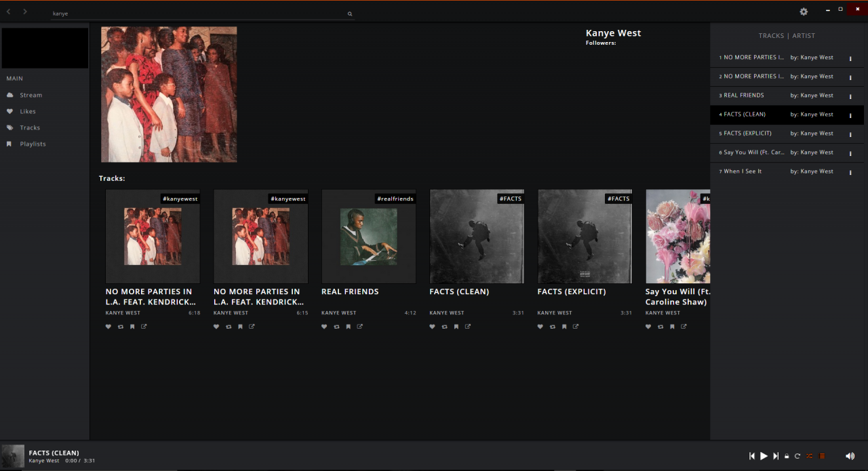Expand options for FACTS (EXPLICIT) in queue

pos(850,134)
